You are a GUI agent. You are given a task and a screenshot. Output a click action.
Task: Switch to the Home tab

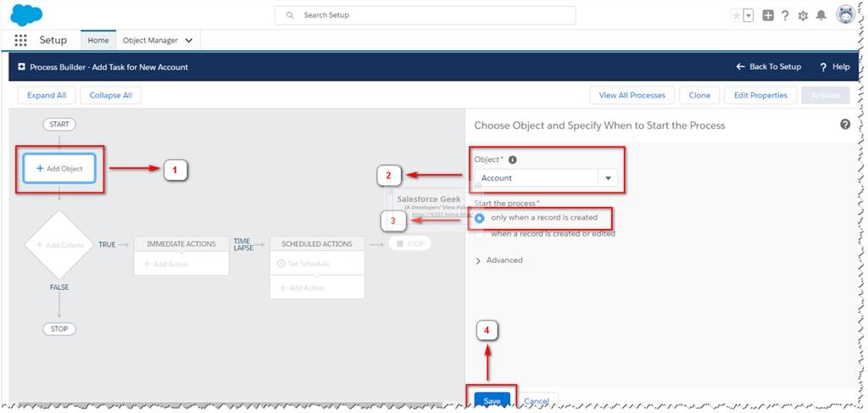click(98, 41)
